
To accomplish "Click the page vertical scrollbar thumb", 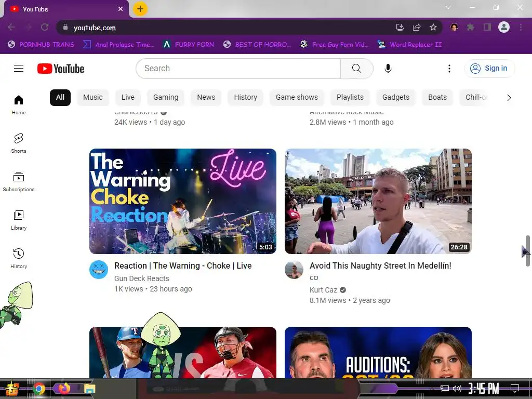I will (x=528, y=251).
